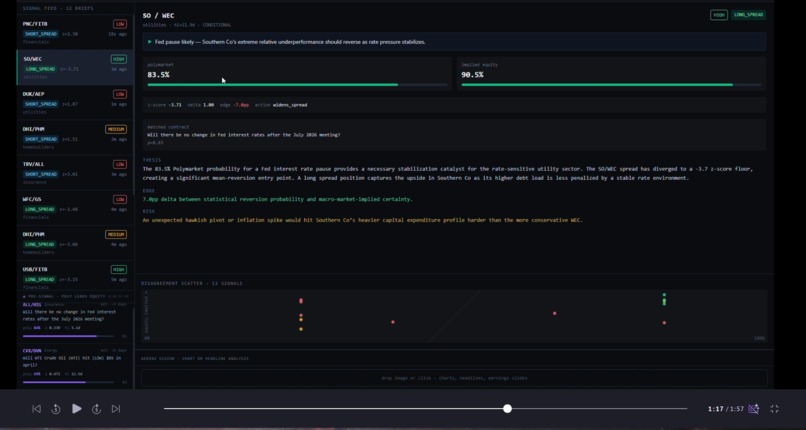
Task: Click the action widens_spread value
Action: (x=290, y=105)
